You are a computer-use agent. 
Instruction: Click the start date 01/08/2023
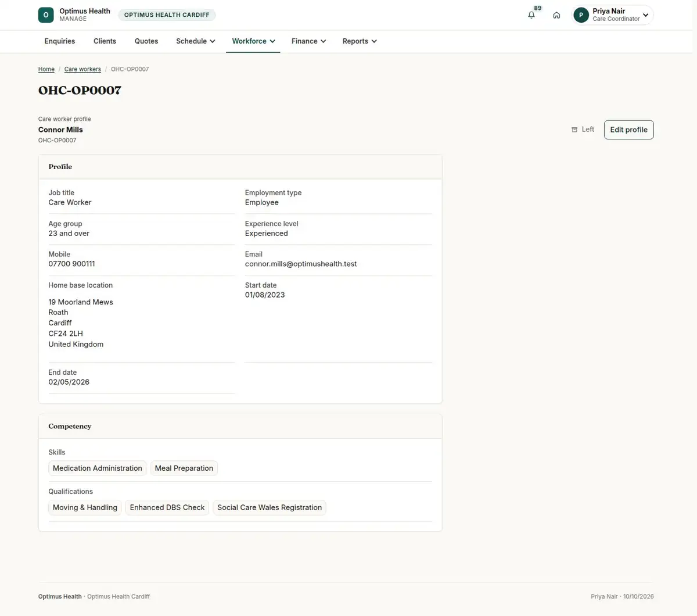[265, 295]
